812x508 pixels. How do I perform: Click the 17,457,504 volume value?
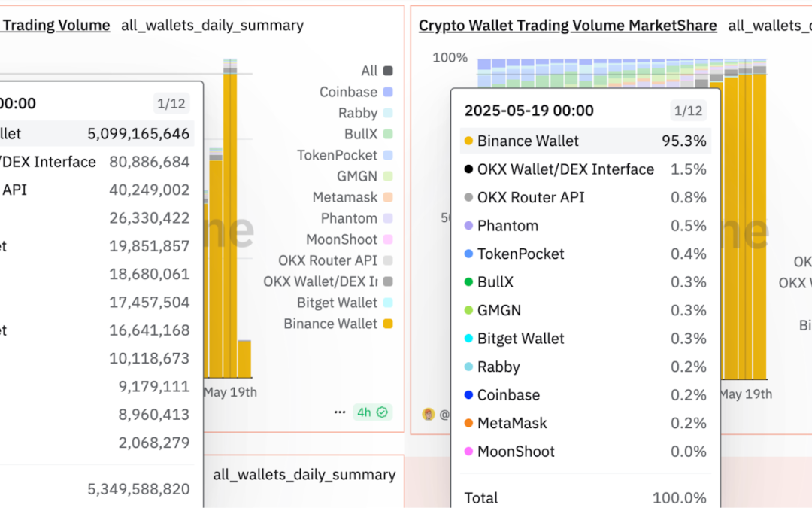(x=149, y=303)
